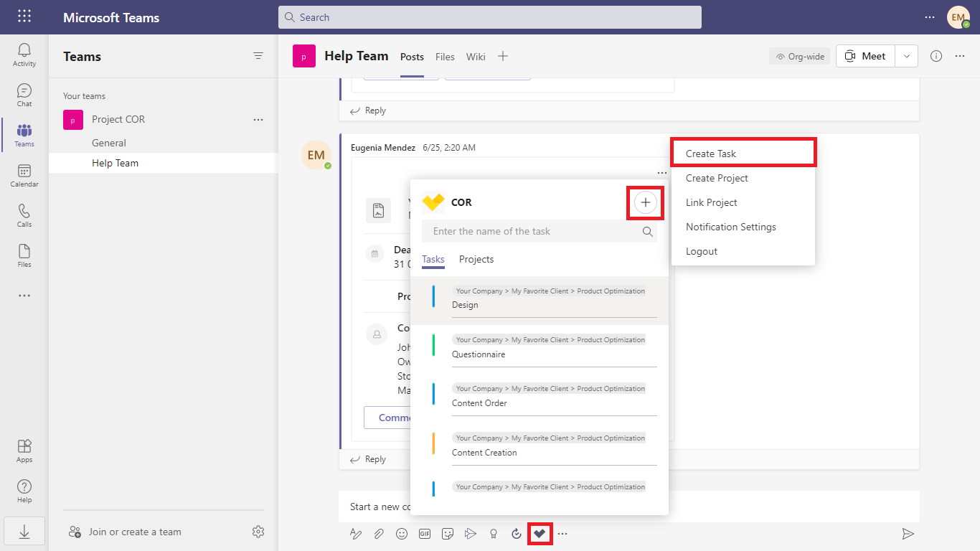This screenshot has width=980, height=551.
Task: Select the Design task
Action: [540, 301]
